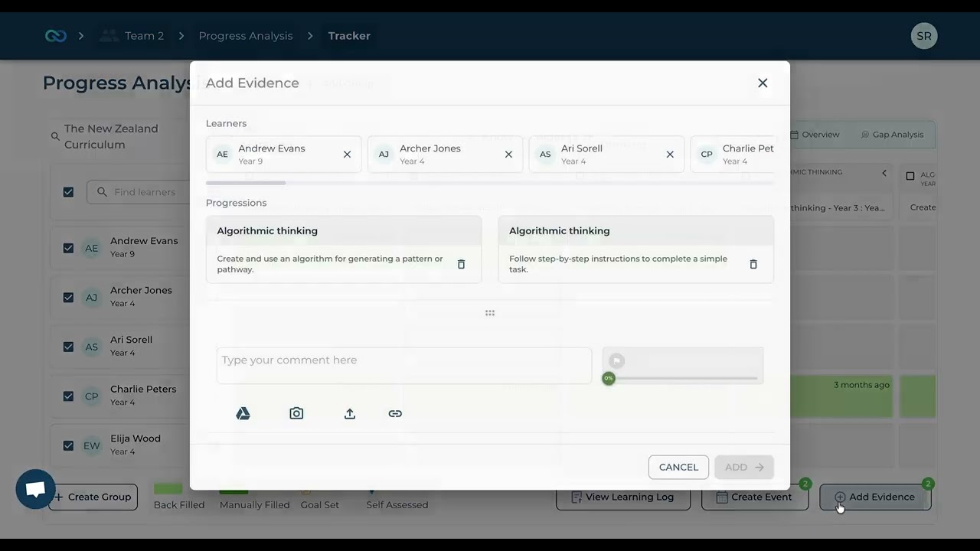Viewport: 980px width, 551px height.
Task: Click the learners horizontal scrollbar
Action: (x=246, y=183)
